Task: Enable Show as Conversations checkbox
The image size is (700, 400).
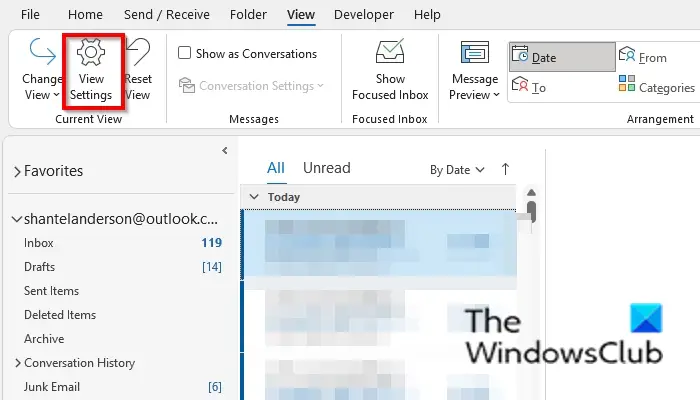Action: (184, 53)
